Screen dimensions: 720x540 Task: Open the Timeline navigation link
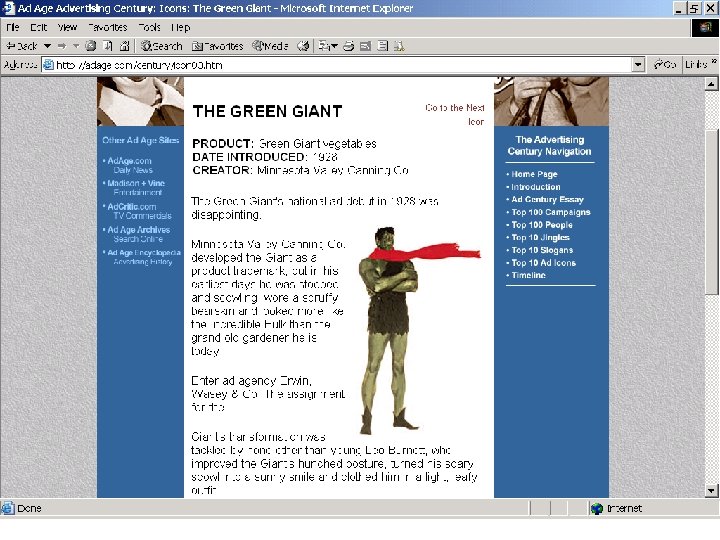529,275
